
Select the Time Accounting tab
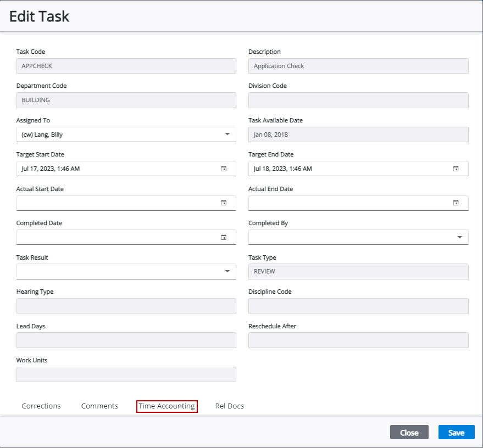[166, 406]
